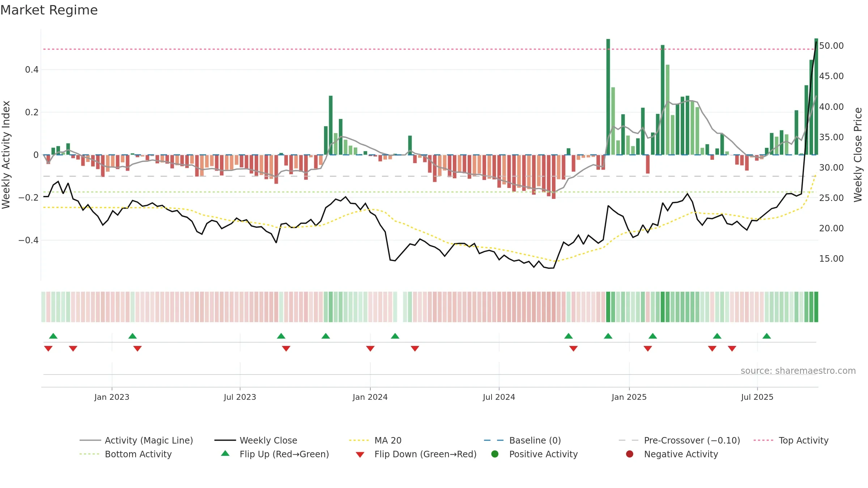Click the Jul 2025 date label
Image resolution: width=868 pixels, height=488 pixels.
pos(757,397)
